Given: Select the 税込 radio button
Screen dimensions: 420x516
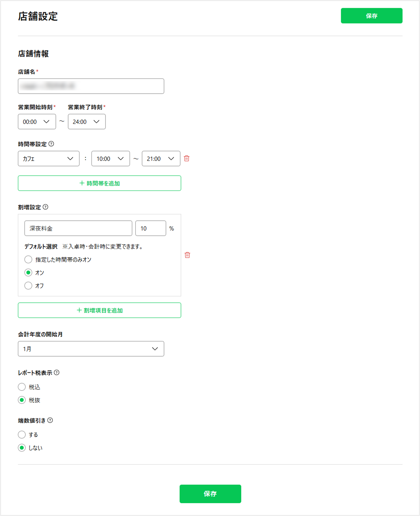Looking at the screenshot, I should coord(22,387).
